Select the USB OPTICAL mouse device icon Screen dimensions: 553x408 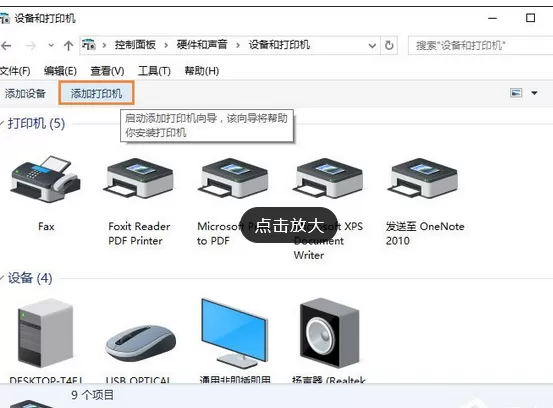point(140,343)
